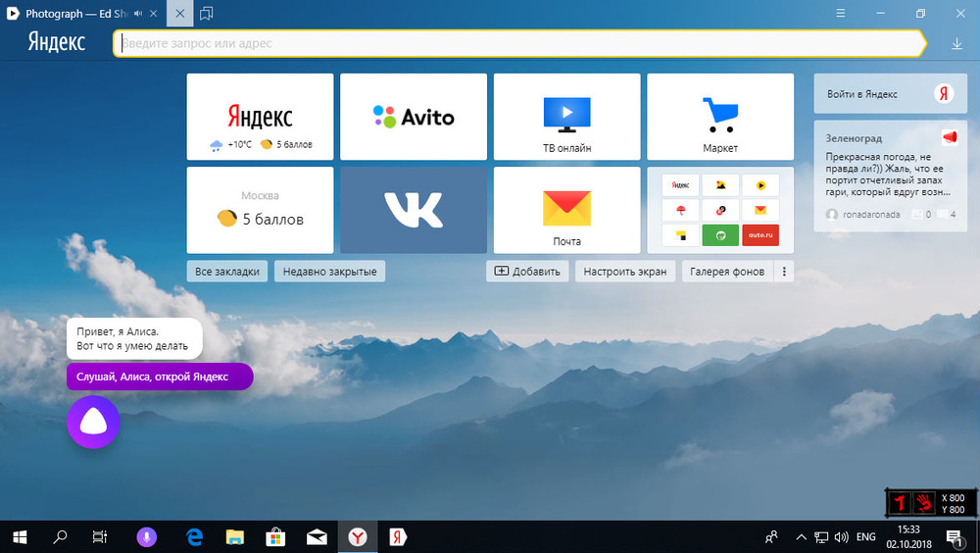Click 5 баллов traffic on Яндекс tile
Image resolution: width=980 pixels, height=553 pixels.
286,144
